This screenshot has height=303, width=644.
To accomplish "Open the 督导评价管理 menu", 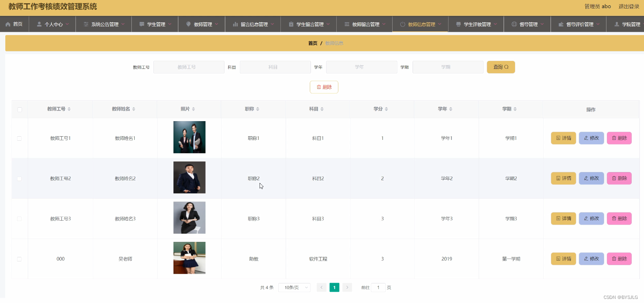I will coord(579,24).
